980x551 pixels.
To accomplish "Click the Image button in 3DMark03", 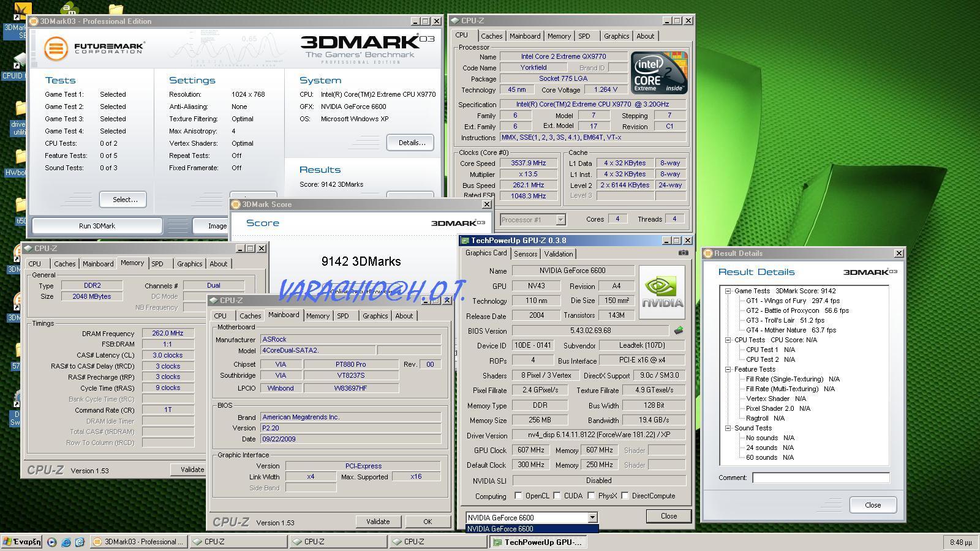I will (212, 226).
